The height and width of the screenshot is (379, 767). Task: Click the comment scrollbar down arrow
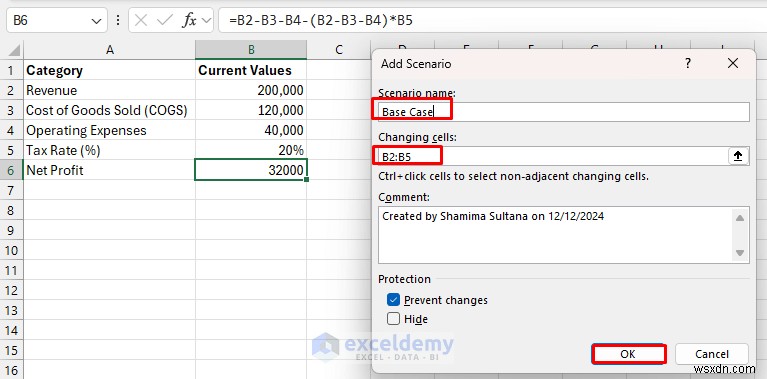[x=740, y=252]
